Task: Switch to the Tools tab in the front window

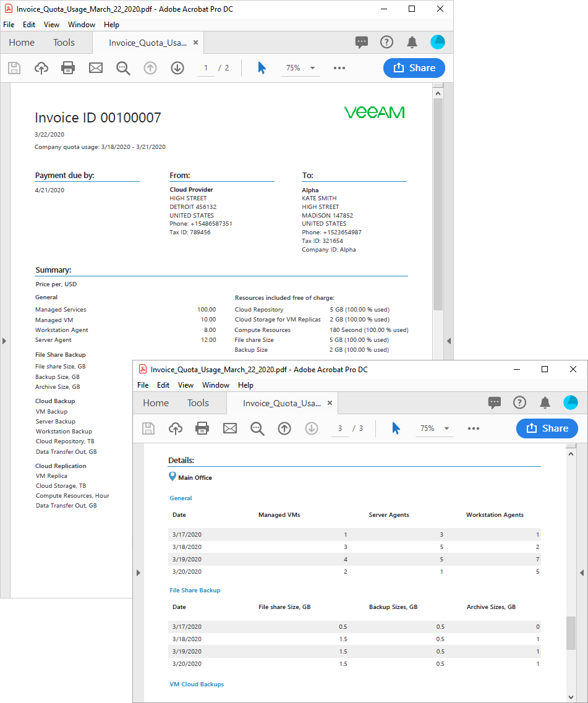Action: click(x=198, y=403)
